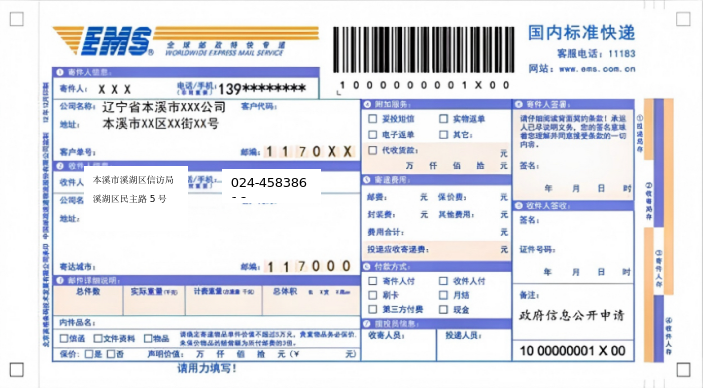
Task: Click sender address 本溪市XX区XX街XX号
Action: tap(161, 124)
